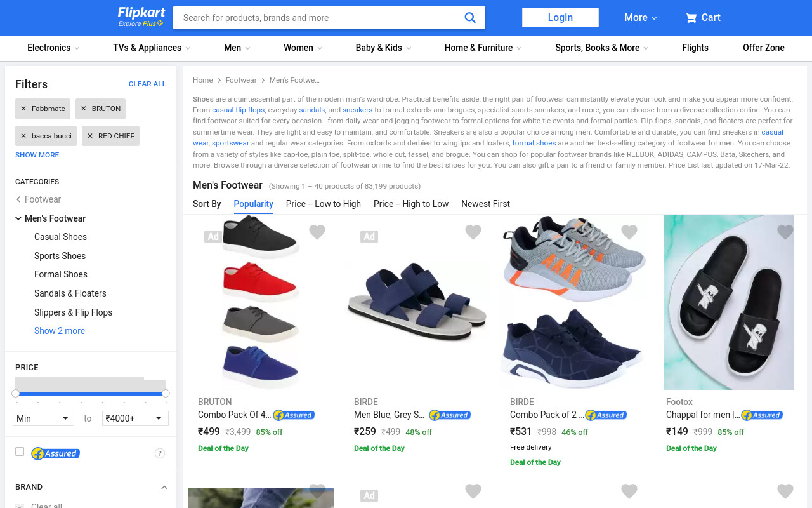Click the Flipkart logo

pyautogui.click(x=141, y=13)
